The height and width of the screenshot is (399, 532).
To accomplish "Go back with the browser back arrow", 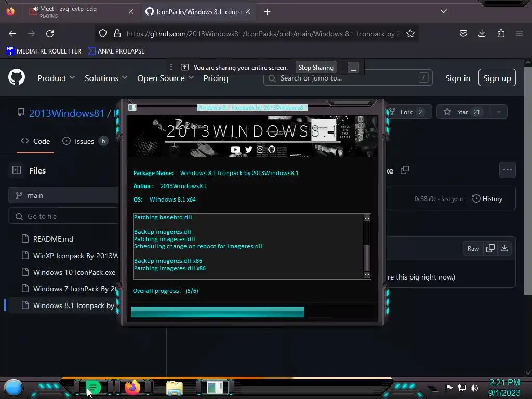I will point(12,34).
